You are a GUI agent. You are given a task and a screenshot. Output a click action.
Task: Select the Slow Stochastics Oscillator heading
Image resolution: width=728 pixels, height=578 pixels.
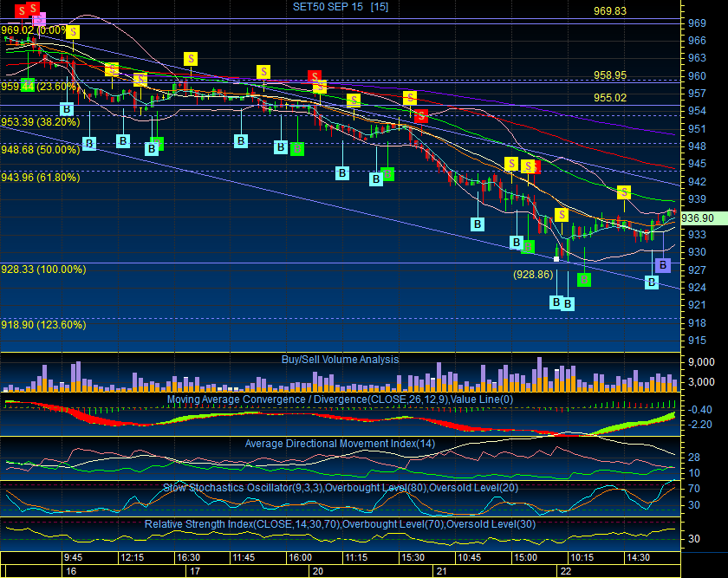click(341, 488)
